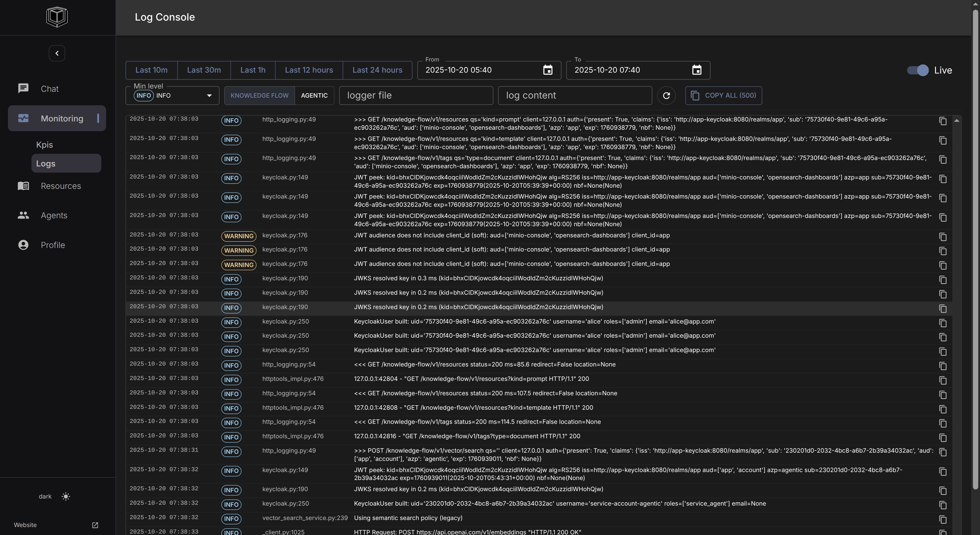Collapse the sidebar with chevron button

click(57, 53)
